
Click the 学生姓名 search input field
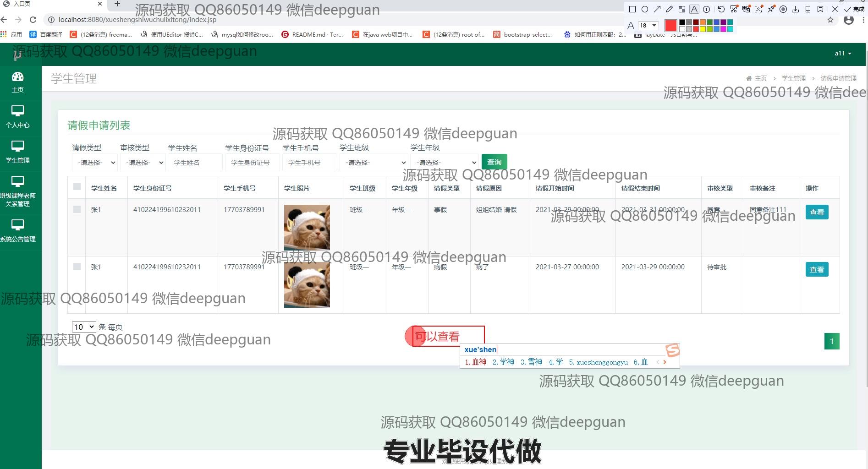coord(195,163)
